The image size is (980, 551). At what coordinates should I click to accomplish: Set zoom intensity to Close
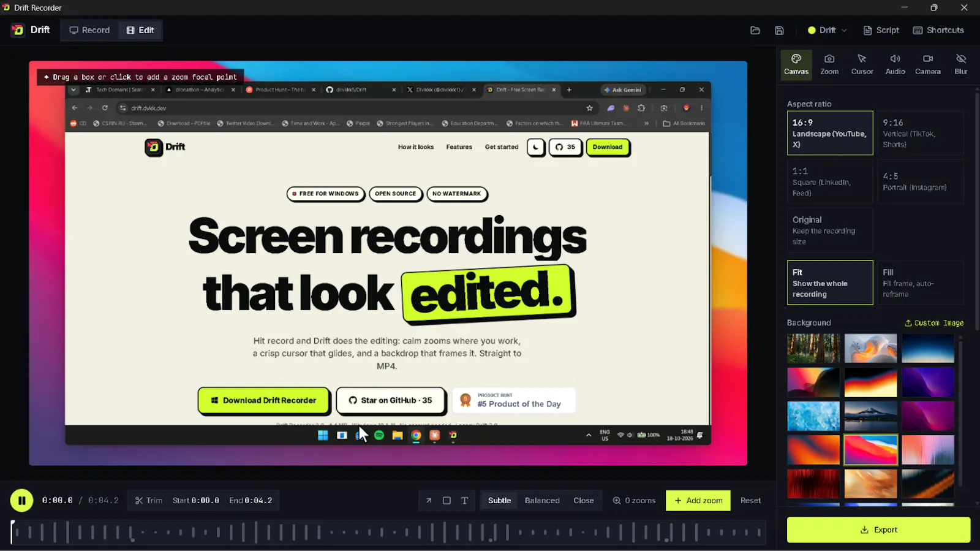coord(584,500)
